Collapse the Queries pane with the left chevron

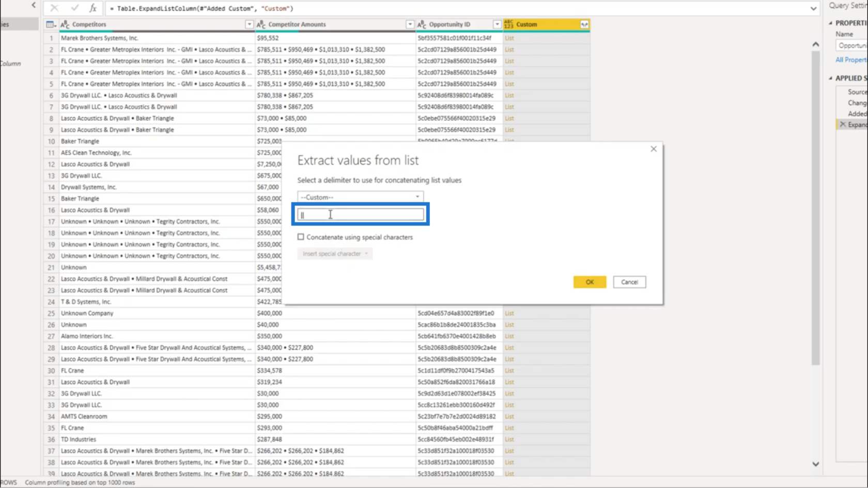pos(34,5)
